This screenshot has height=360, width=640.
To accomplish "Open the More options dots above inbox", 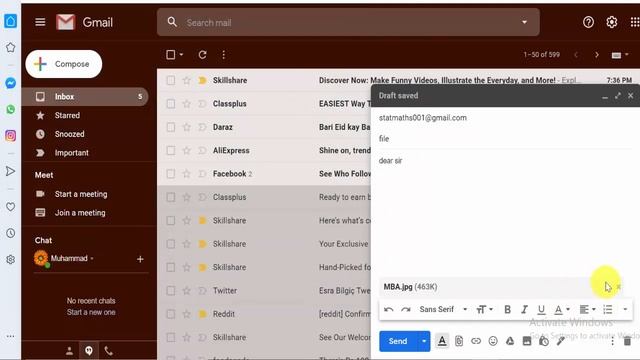I will [x=224, y=55].
